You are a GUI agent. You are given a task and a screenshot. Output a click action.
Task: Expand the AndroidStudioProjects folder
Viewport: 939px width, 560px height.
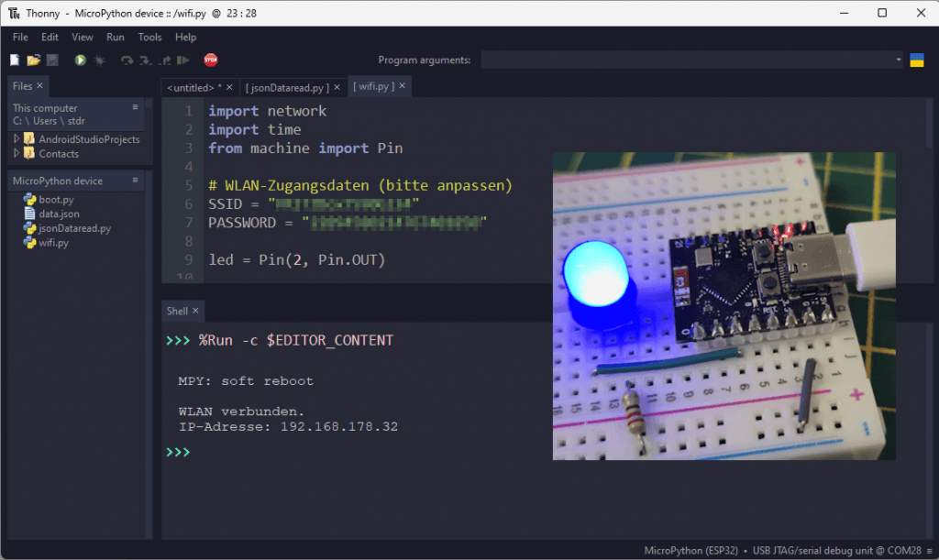pyautogui.click(x=17, y=139)
